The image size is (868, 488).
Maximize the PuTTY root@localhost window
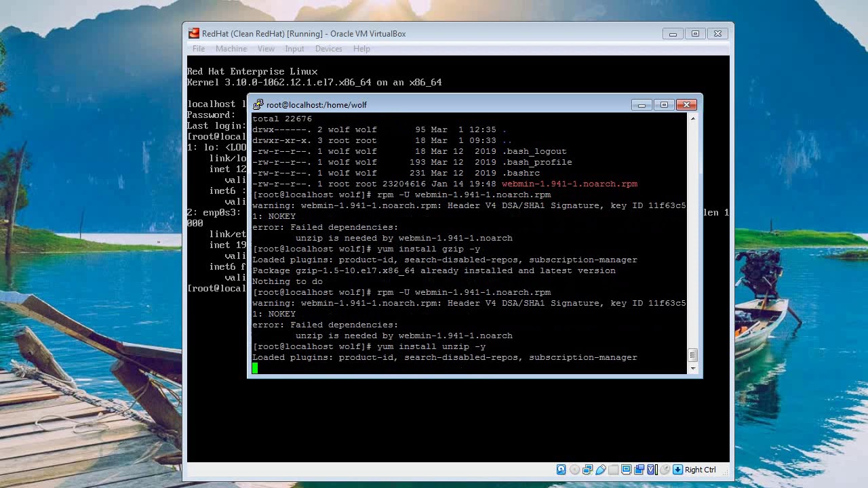pyautogui.click(x=664, y=104)
